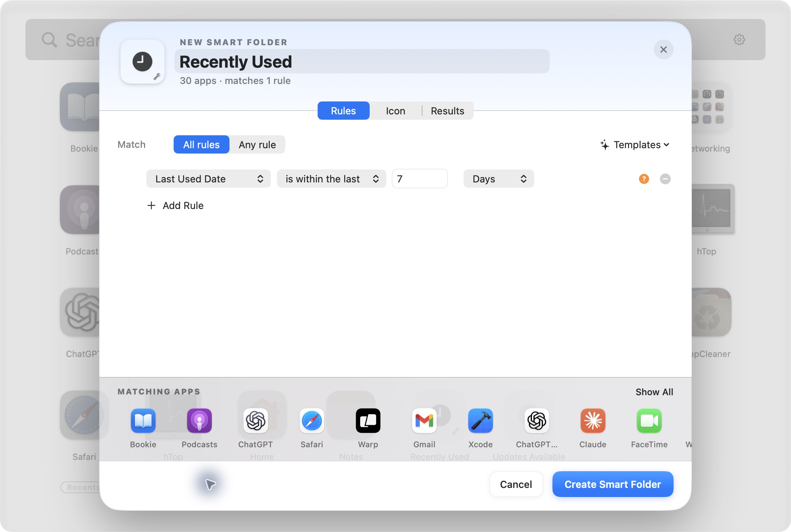Click the clock smart folder icon
Viewport: 791px width, 532px height.
[x=142, y=62]
